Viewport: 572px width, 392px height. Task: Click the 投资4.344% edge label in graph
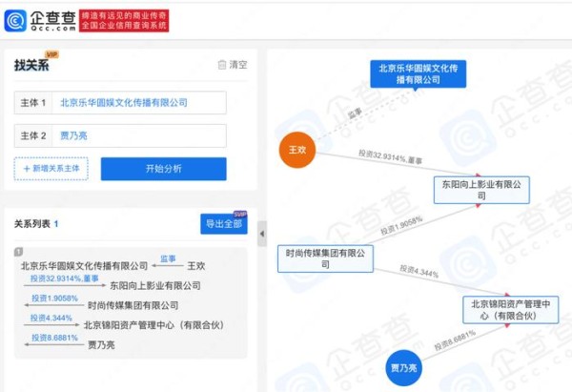pos(419,271)
